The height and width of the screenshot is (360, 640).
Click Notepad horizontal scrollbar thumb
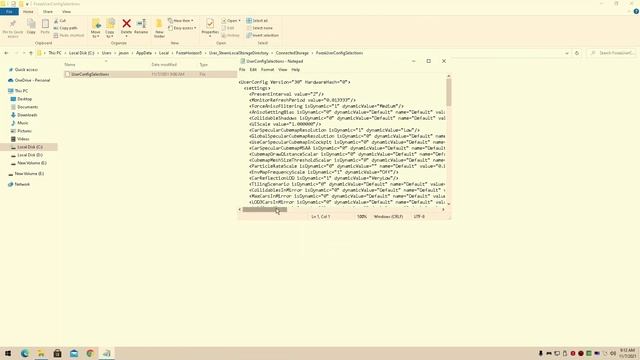[265, 210]
